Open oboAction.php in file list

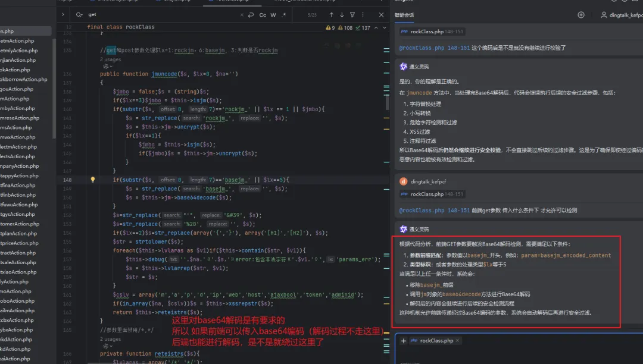pyautogui.click(x=17, y=301)
